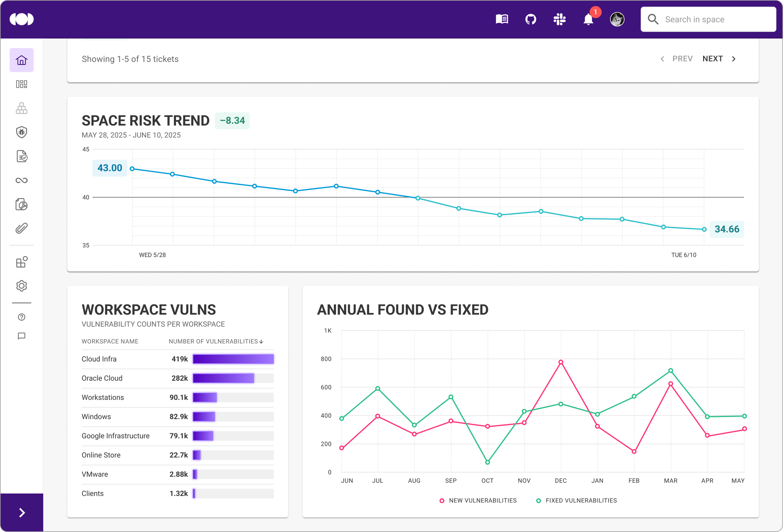Click the Showing 1-5 of 15 tickets text

point(130,59)
